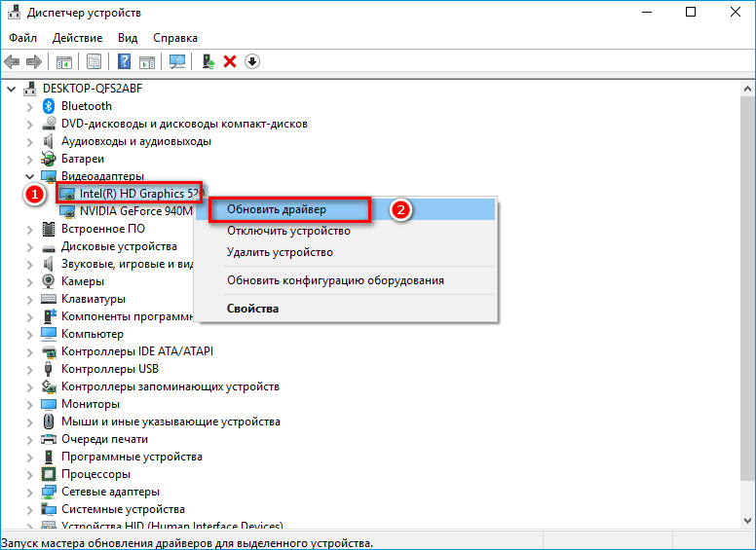The image size is (756, 550).
Task: Click the black down-arrow circle toolbar icon
Action: point(252,61)
